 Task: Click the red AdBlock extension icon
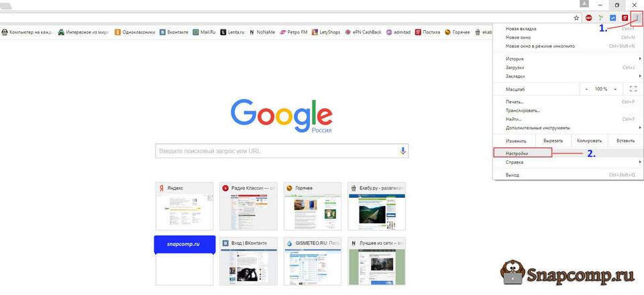(x=588, y=17)
